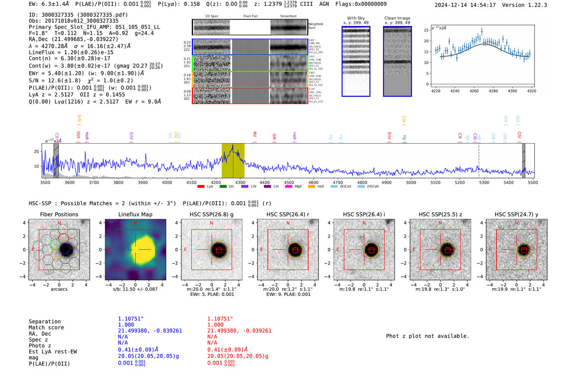Select the blue-outlined fiber 2D spectrum row
Viewport: 576px width, 392px height.
[250, 47]
